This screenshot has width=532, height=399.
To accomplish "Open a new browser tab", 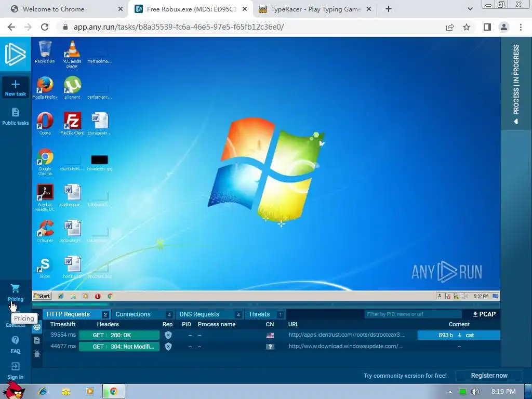I will click(389, 9).
